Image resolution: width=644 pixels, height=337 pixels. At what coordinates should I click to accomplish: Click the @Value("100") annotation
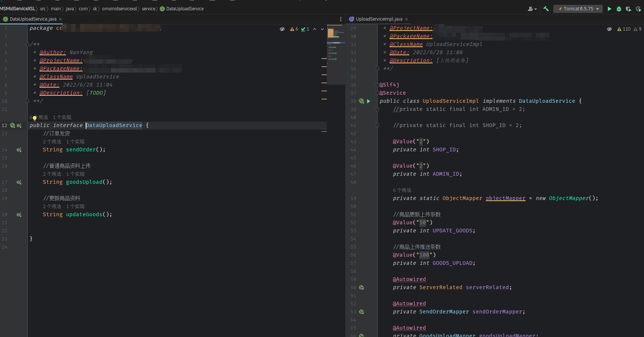414,255
